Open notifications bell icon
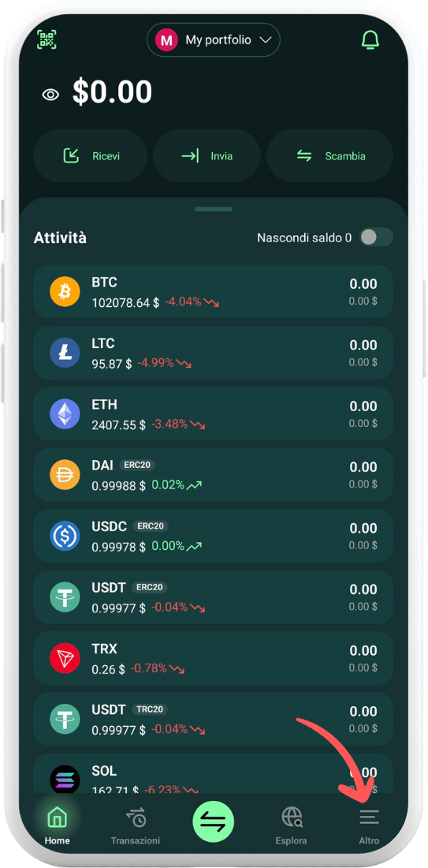 point(370,39)
